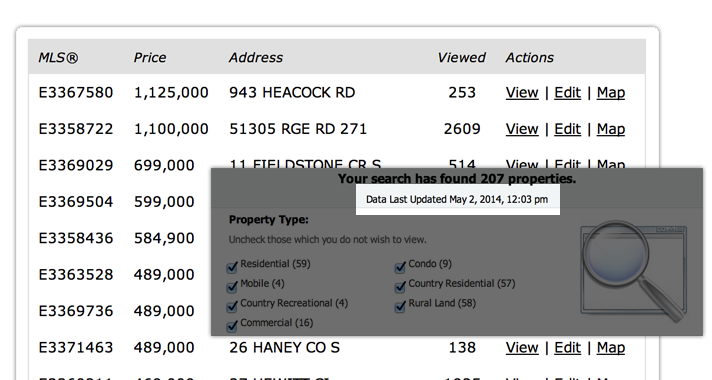Disable the Rural Land (58) checkbox
The height and width of the screenshot is (380, 712).
(400, 306)
